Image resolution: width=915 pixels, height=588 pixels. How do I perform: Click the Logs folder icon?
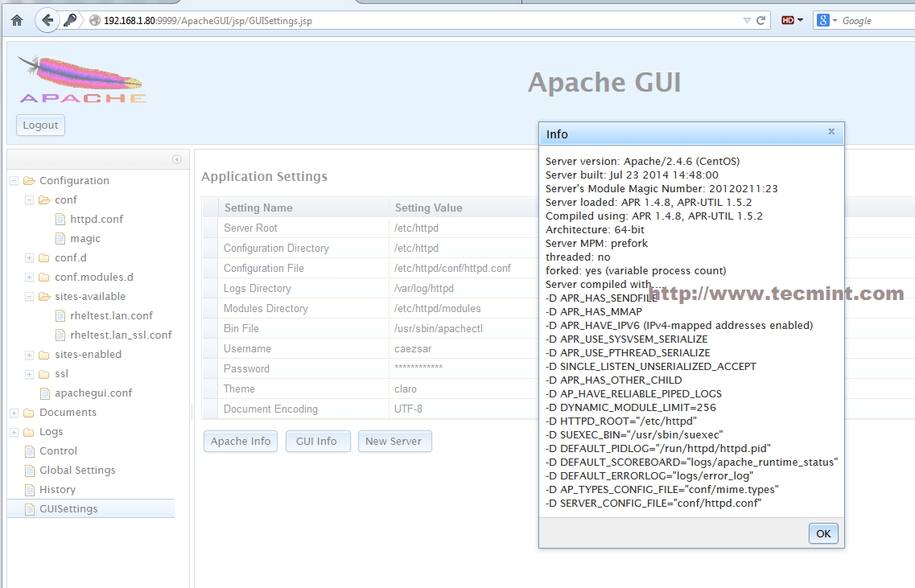pos(29,432)
